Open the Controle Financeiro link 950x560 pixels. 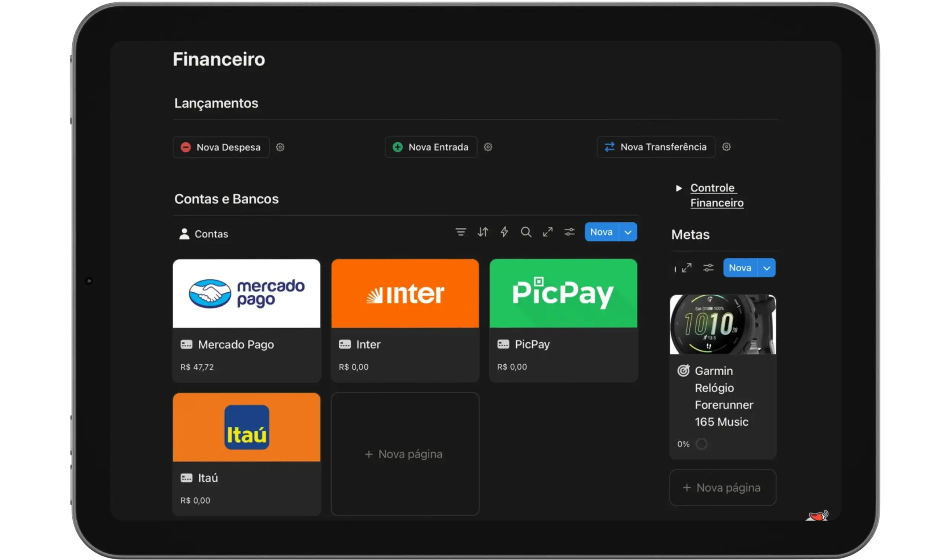coord(717,195)
